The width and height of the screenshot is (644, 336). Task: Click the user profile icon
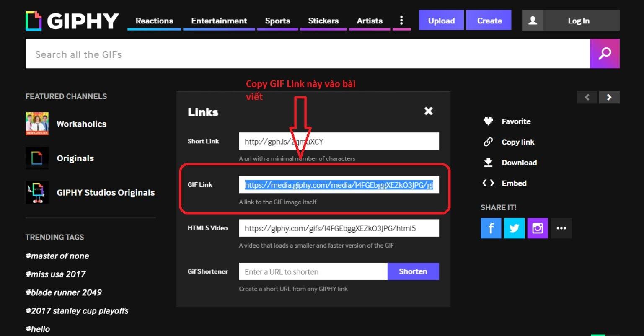click(x=533, y=21)
